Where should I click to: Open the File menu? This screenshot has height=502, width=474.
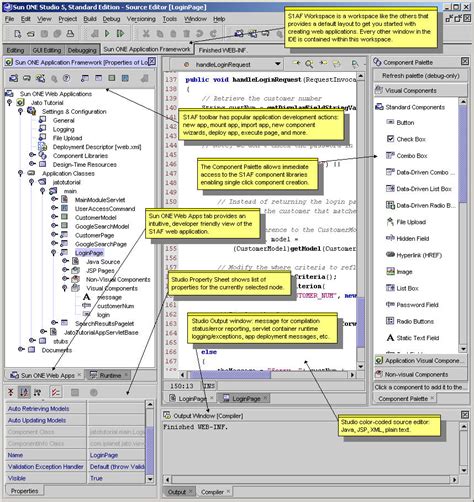click(x=9, y=19)
